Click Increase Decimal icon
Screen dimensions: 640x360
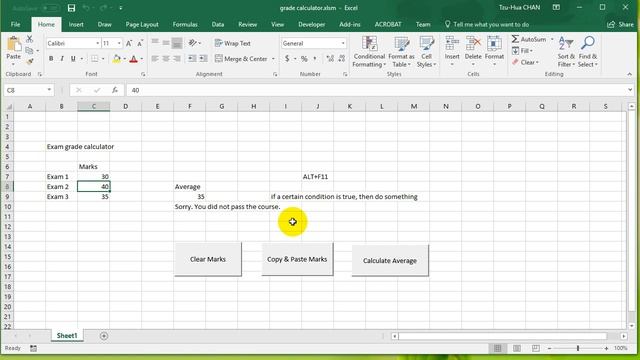click(x=330, y=59)
